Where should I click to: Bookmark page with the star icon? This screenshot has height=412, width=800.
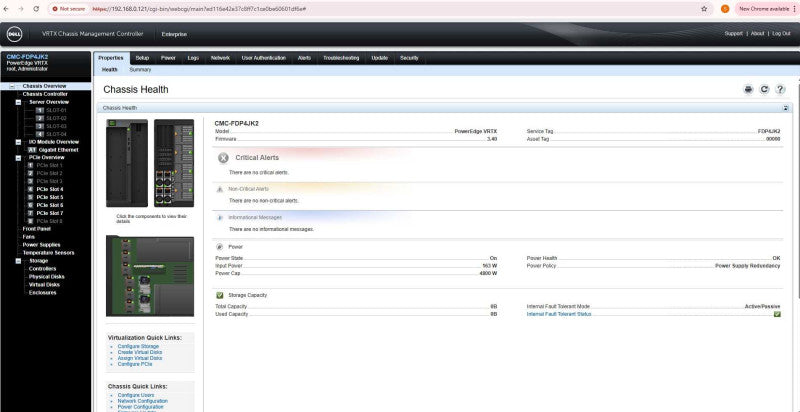[x=704, y=9]
